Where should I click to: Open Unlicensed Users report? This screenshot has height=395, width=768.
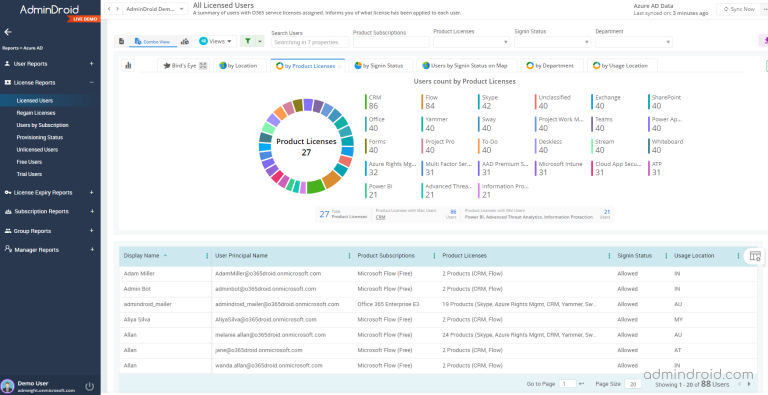(x=37, y=149)
